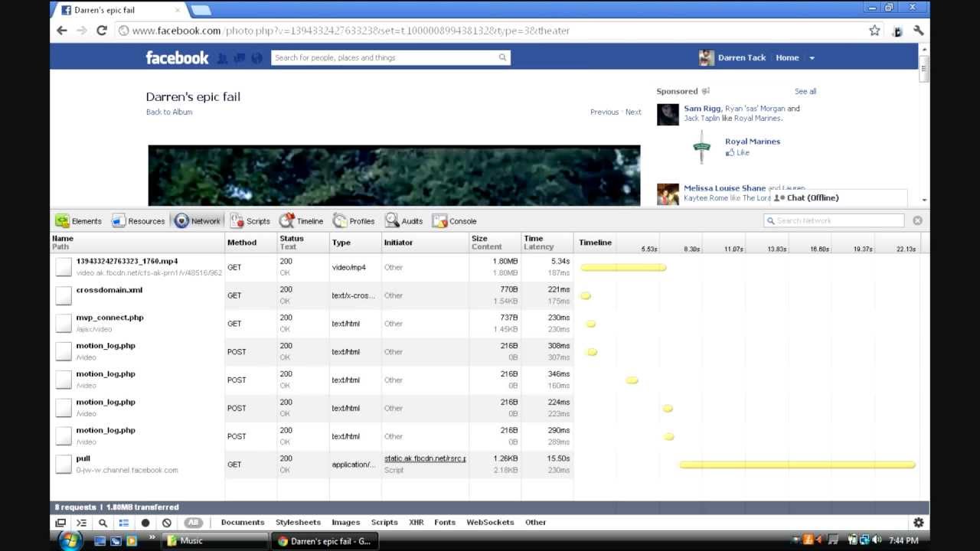Go to Facebook Home
Screen dimensions: 980x551
pyautogui.click(x=787, y=57)
